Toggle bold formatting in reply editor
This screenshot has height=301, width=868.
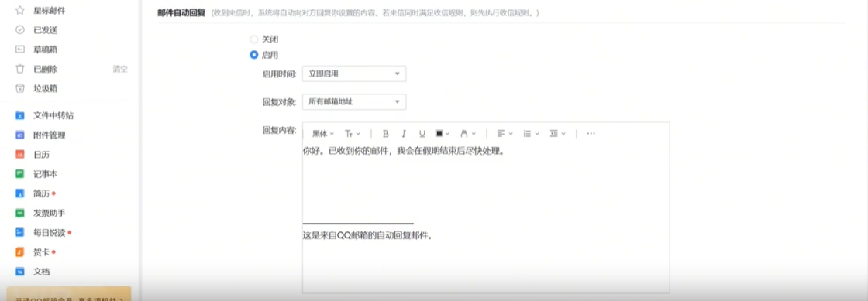(386, 134)
